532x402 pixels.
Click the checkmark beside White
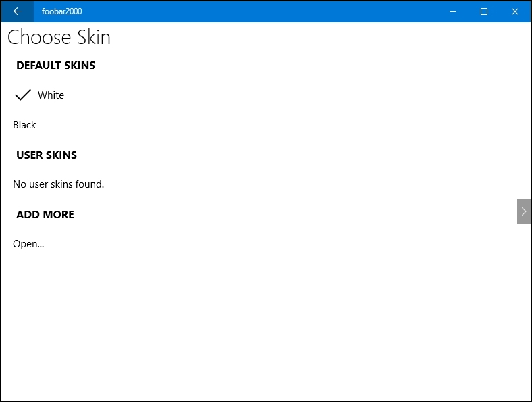23,95
